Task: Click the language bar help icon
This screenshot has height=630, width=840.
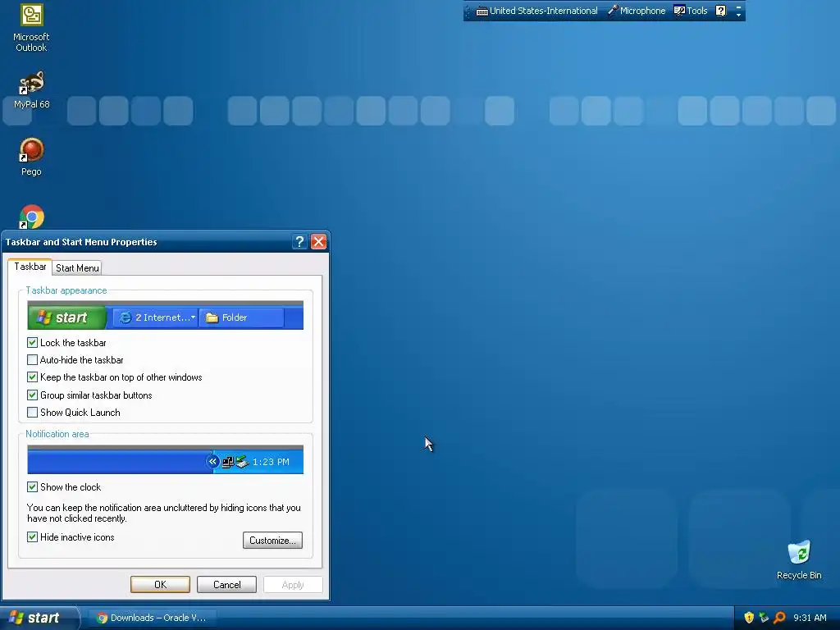Action: (721, 11)
